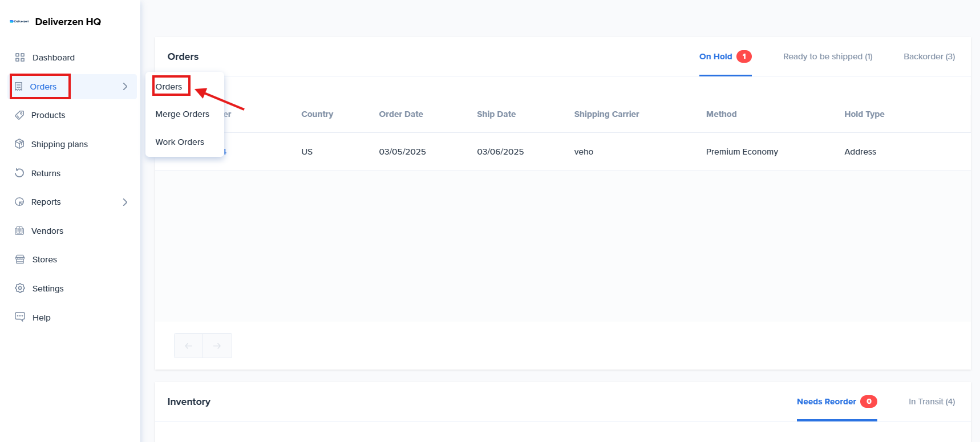Viewport: 980px width, 442px height.
Task: Choose Merge Orders in the submenu
Action: coord(182,114)
